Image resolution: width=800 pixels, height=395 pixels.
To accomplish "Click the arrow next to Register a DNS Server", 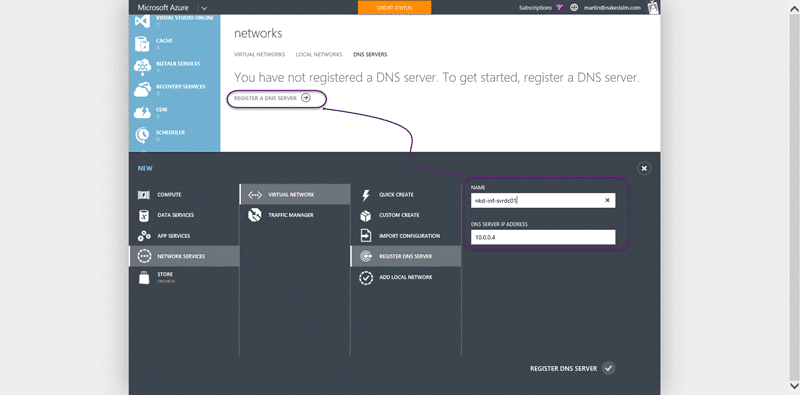I will (306, 98).
